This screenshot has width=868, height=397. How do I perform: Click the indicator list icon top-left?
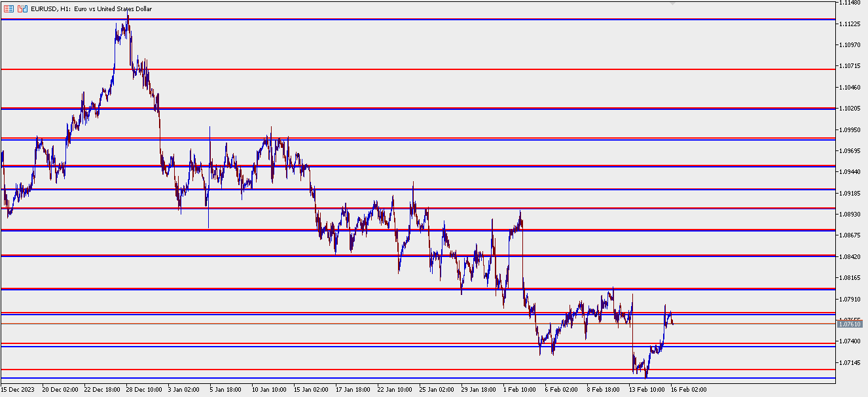[9, 9]
